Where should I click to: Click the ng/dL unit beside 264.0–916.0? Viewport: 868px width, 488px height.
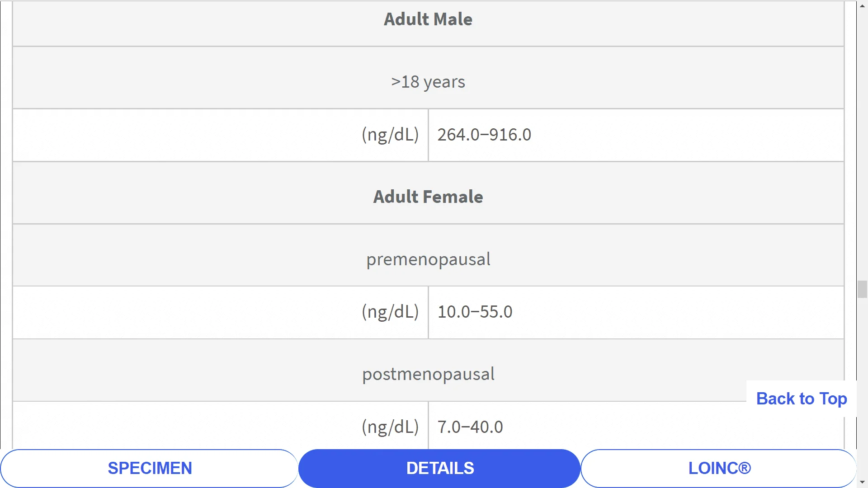[x=390, y=135]
